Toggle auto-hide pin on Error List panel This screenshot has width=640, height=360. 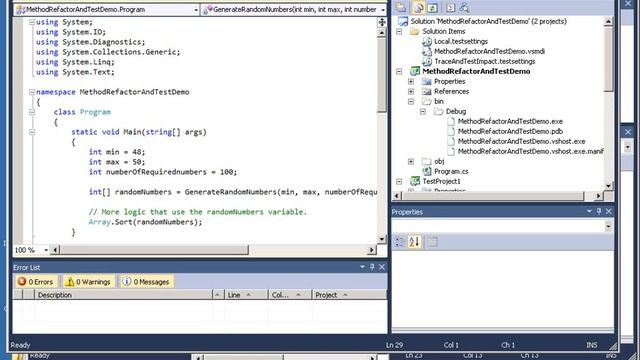click(x=372, y=267)
